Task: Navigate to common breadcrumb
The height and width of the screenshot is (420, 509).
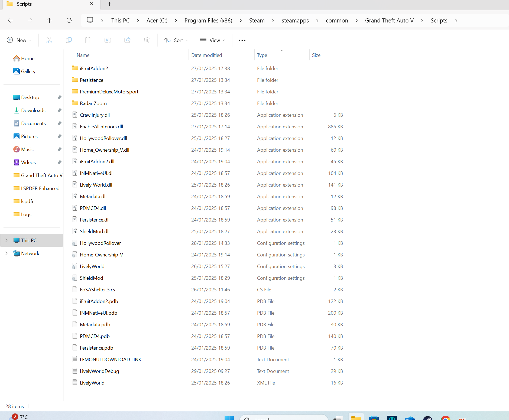Action: [337, 21]
